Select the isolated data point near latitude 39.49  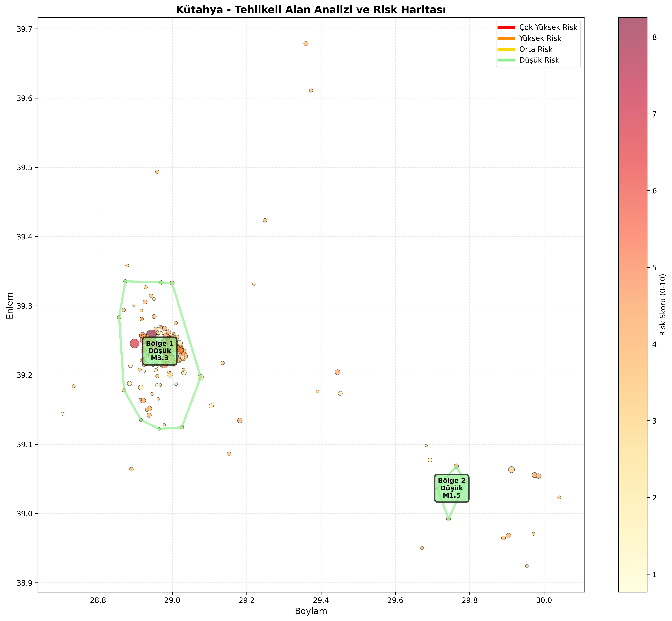click(157, 172)
